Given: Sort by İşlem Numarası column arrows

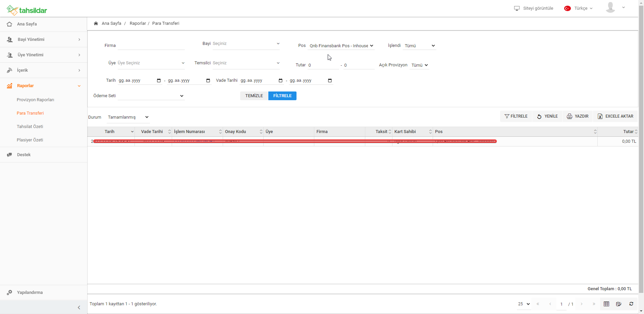Looking at the screenshot, I should point(220,132).
